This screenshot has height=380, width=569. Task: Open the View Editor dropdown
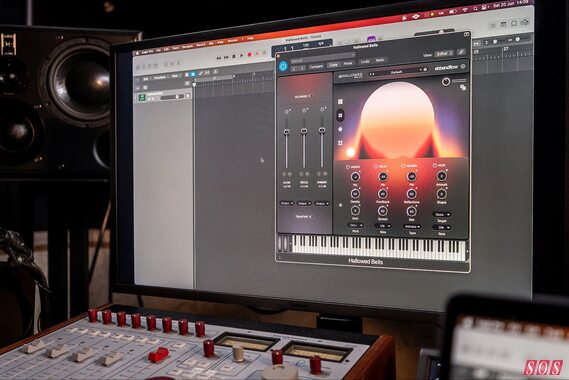[445, 54]
